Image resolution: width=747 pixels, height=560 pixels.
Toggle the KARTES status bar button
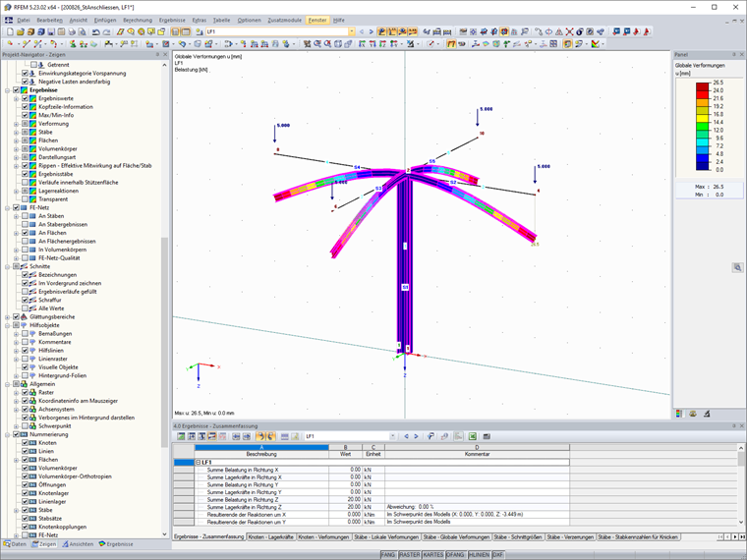click(x=433, y=555)
